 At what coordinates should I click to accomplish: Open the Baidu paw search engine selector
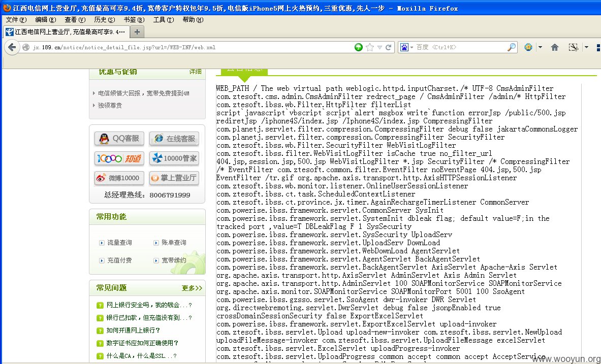point(406,47)
